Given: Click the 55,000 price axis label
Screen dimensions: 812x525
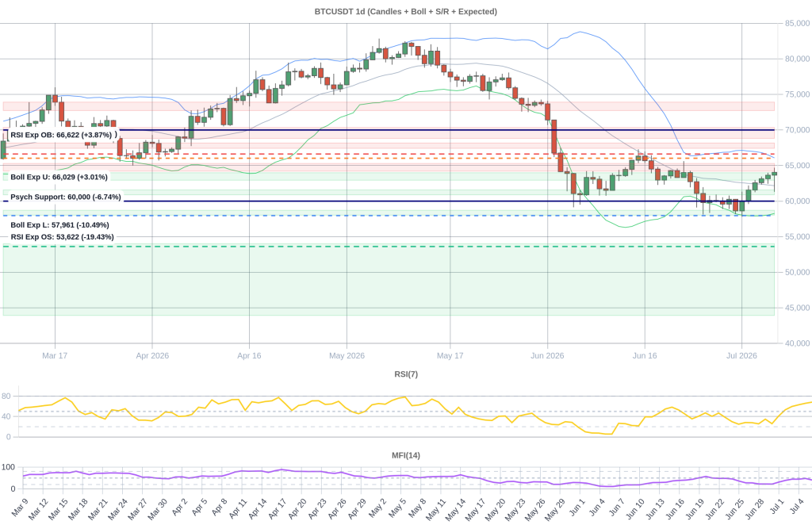Looking at the screenshot, I should (798, 236).
